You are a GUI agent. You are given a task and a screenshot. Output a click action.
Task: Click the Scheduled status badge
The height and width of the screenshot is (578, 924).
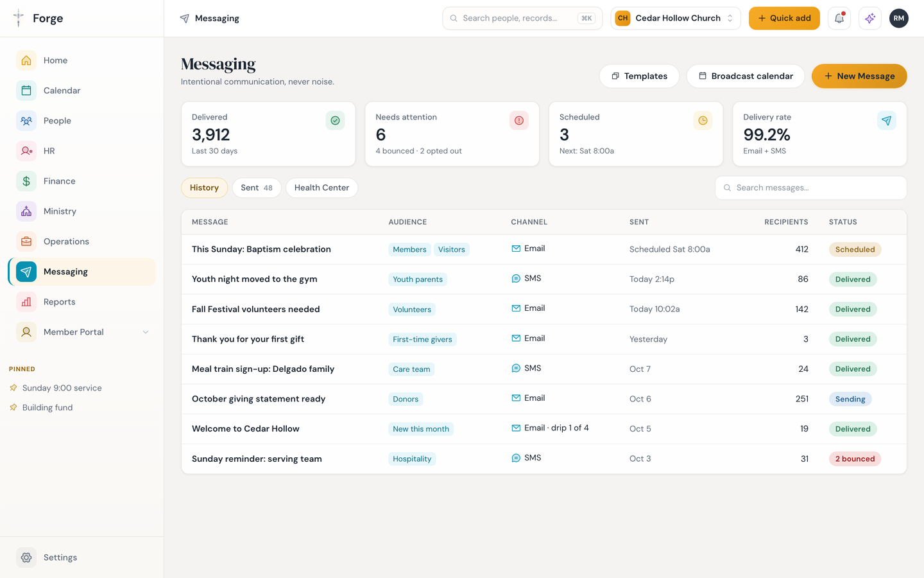tap(855, 249)
